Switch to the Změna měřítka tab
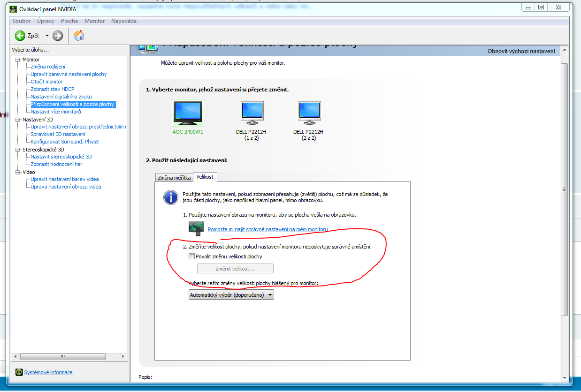Screen dimensions: 581x392 click(174, 177)
